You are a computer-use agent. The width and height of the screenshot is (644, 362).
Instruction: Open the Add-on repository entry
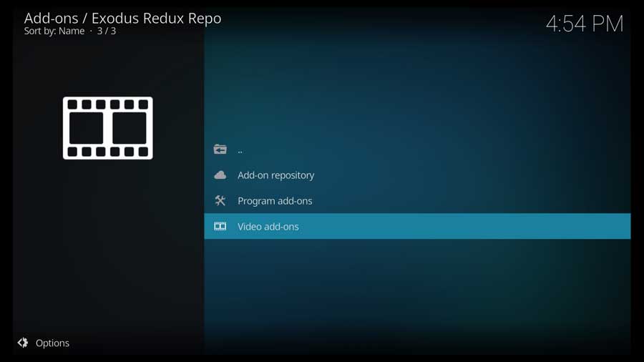[417, 175]
